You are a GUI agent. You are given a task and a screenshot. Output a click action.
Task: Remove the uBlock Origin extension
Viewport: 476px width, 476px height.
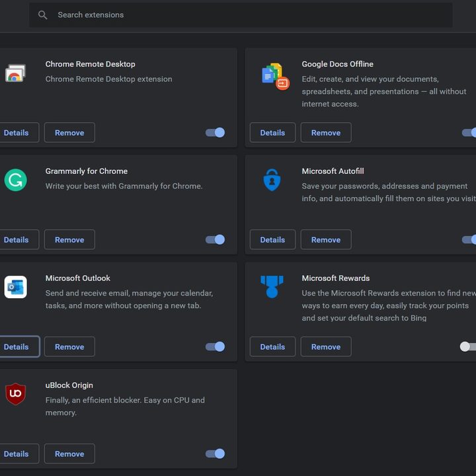click(69, 454)
